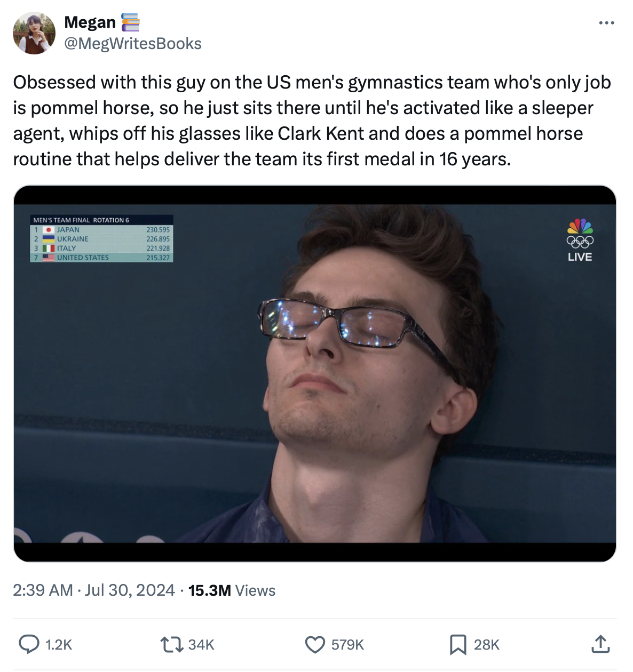Image resolution: width=633 pixels, height=672 pixels.
Task: Open the three-dot more options menu
Action: click(x=606, y=23)
